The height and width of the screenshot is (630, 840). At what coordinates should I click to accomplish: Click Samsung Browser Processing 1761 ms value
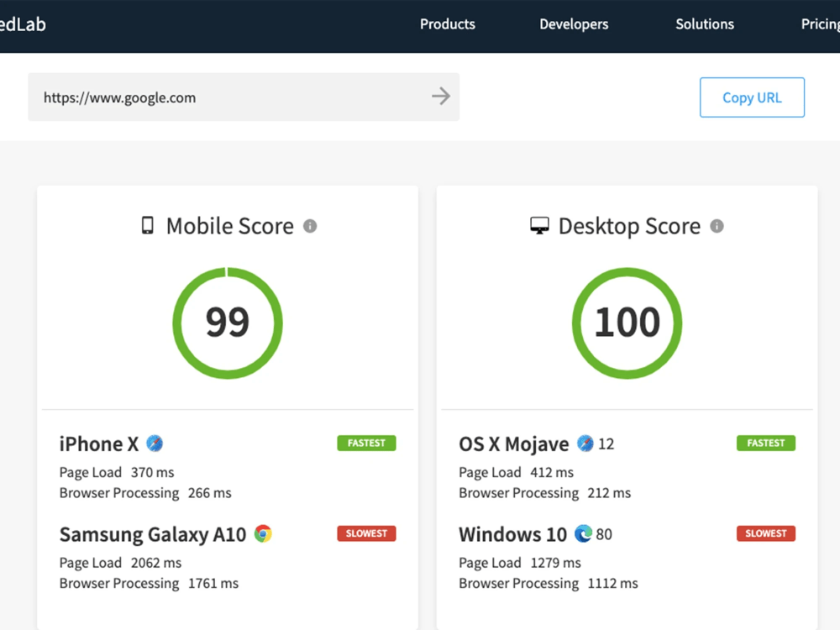click(213, 584)
